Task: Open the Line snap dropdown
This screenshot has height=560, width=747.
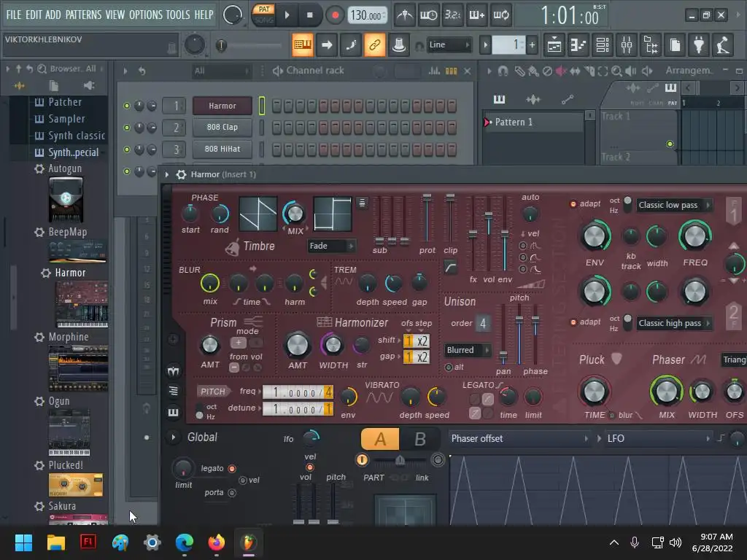Action: [448, 44]
